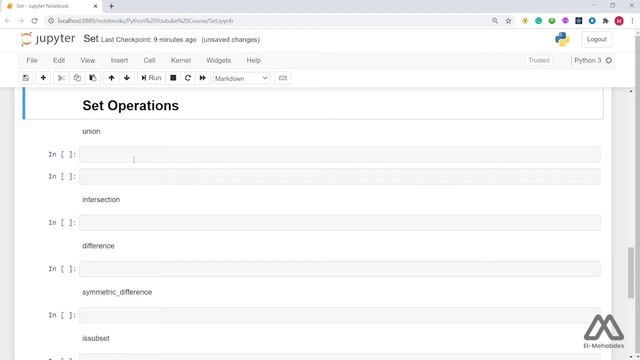Open the Widgets menu
The height and width of the screenshot is (360, 640).
218,60
